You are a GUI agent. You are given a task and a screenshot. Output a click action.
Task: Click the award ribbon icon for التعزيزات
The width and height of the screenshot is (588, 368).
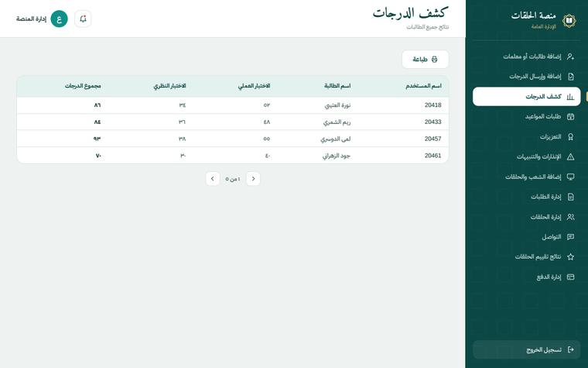pos(570,136)
